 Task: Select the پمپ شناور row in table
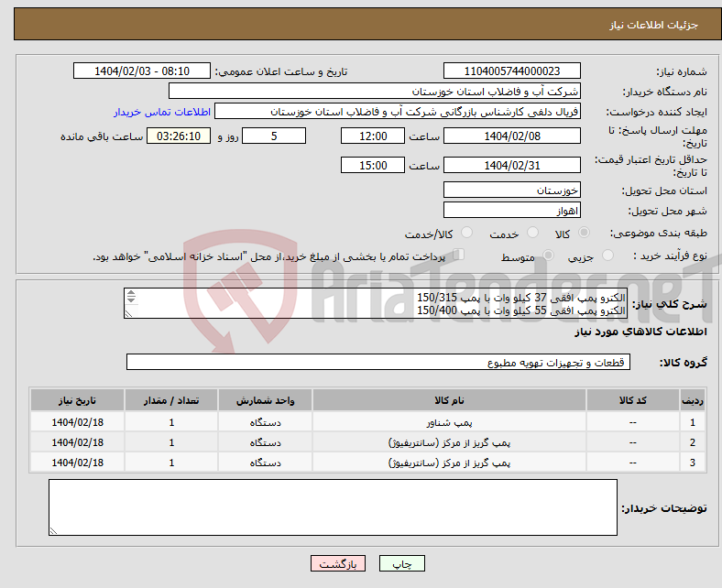click(x=449, y=423)
